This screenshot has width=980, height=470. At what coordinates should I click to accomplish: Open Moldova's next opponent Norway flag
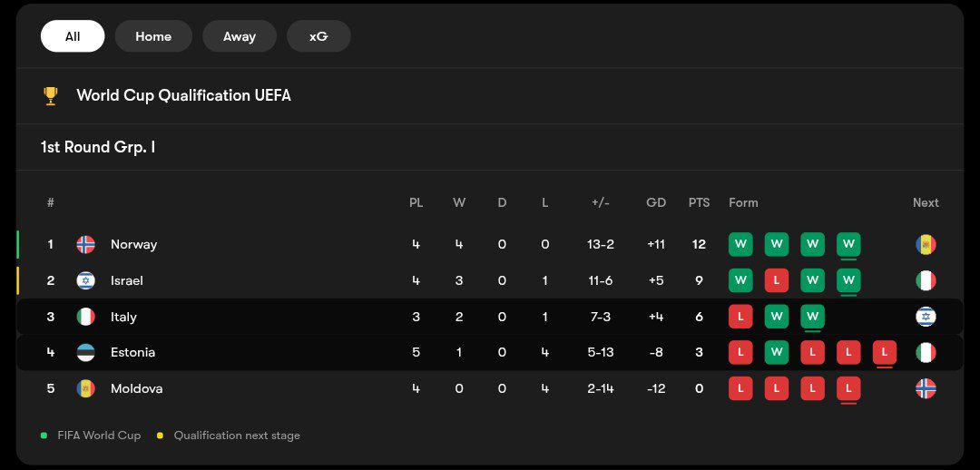(926, 388)
